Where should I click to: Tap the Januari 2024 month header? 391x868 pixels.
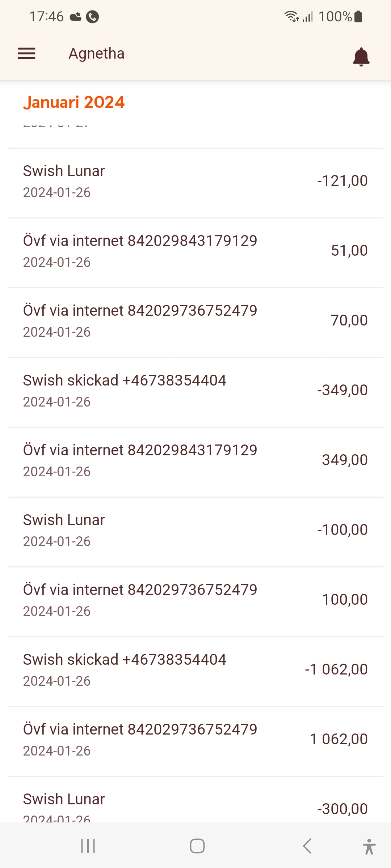pyautogui.click(x=74, y=102)
